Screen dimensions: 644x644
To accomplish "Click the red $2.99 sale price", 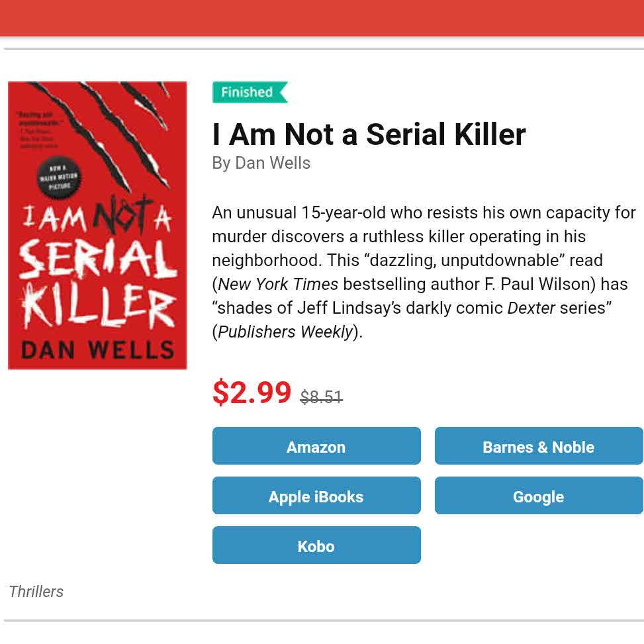I will point(252,392).
